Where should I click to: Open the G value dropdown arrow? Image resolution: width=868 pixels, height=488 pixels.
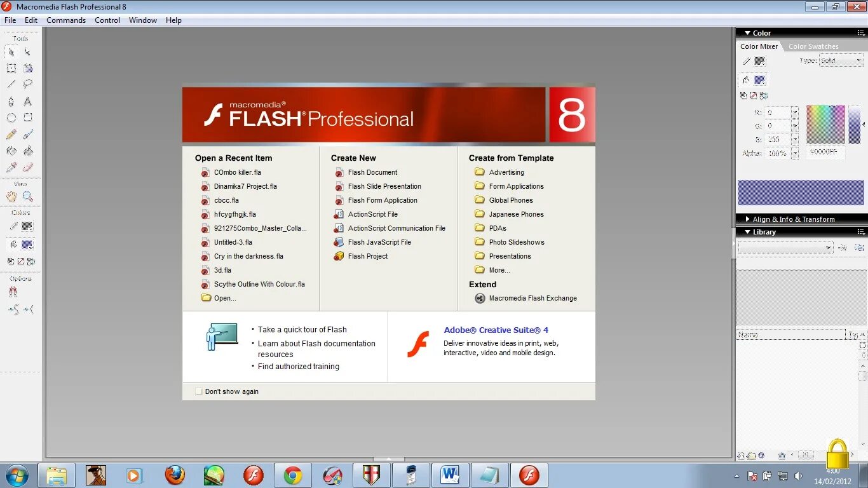(x=794, y=126)
